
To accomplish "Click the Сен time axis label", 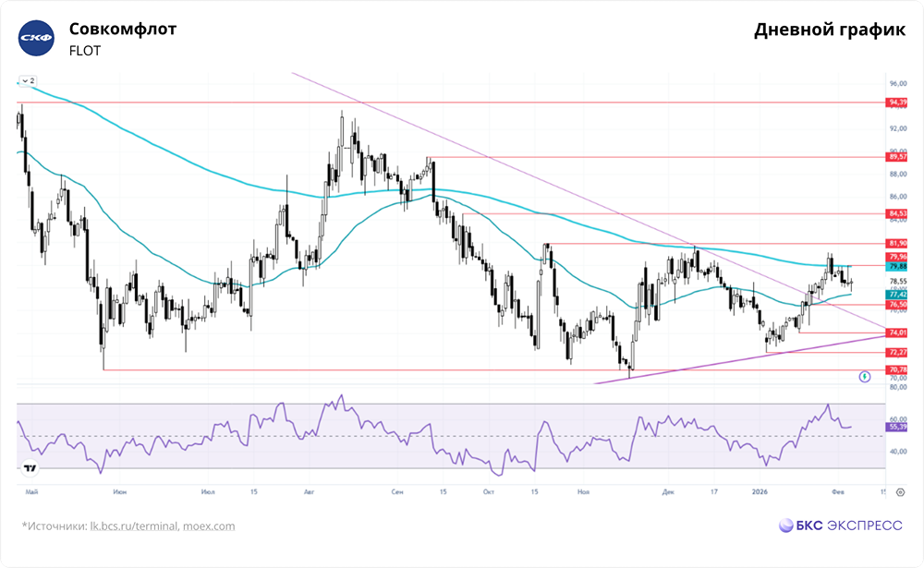I will [397, 491].
